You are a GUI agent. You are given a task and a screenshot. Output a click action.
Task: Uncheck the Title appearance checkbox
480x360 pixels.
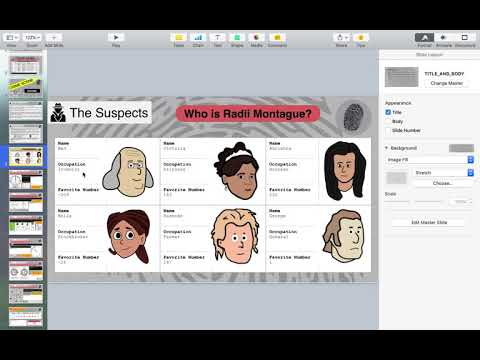coord(388,112)
